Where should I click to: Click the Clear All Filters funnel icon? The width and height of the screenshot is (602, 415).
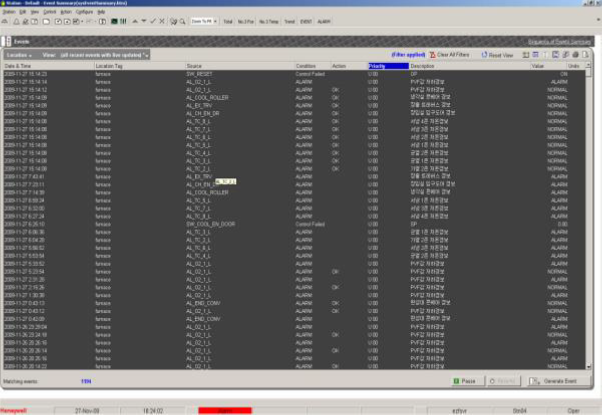433,55
